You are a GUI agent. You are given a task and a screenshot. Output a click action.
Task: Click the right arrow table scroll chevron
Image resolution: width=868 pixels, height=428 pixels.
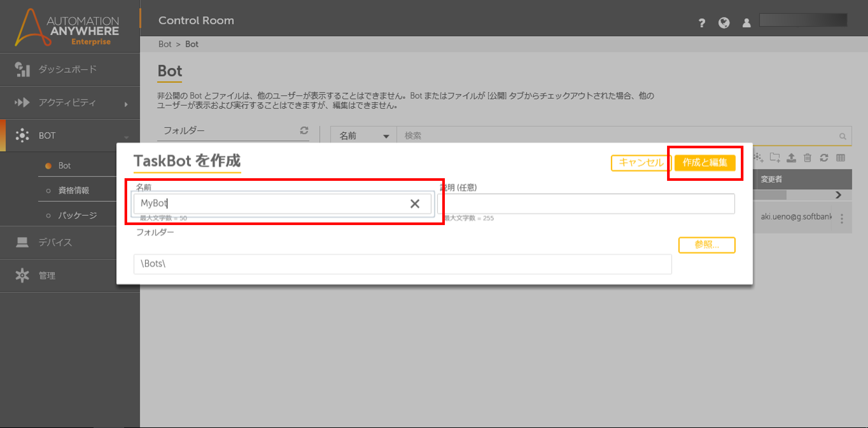click(838, 195)
